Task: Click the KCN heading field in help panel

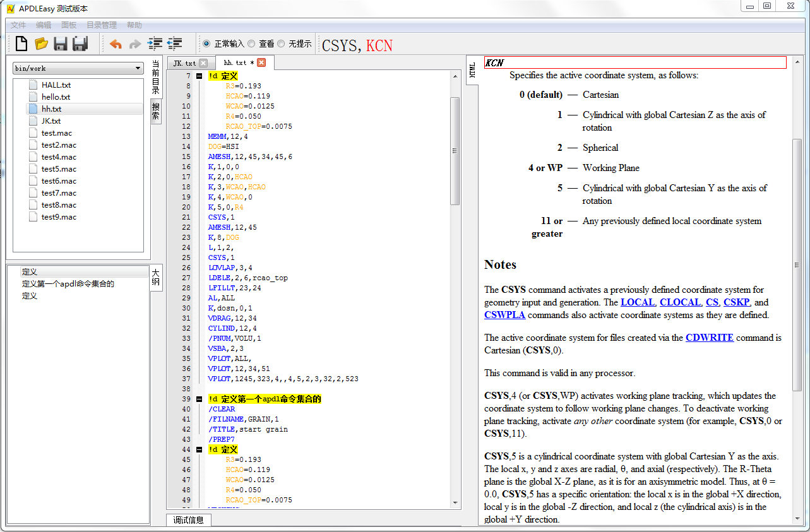Action: coord(635,62)
